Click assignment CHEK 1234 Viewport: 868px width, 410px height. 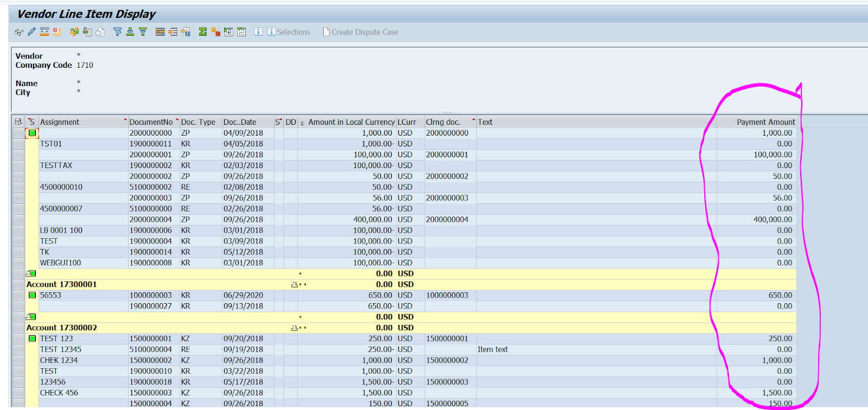pyautogui.click(x=59, y=360)
